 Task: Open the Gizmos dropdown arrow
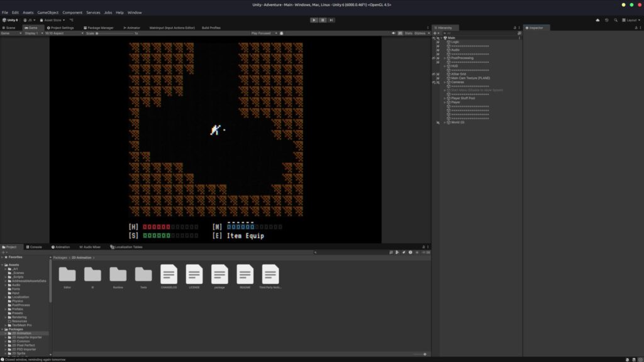click(429, 33)
